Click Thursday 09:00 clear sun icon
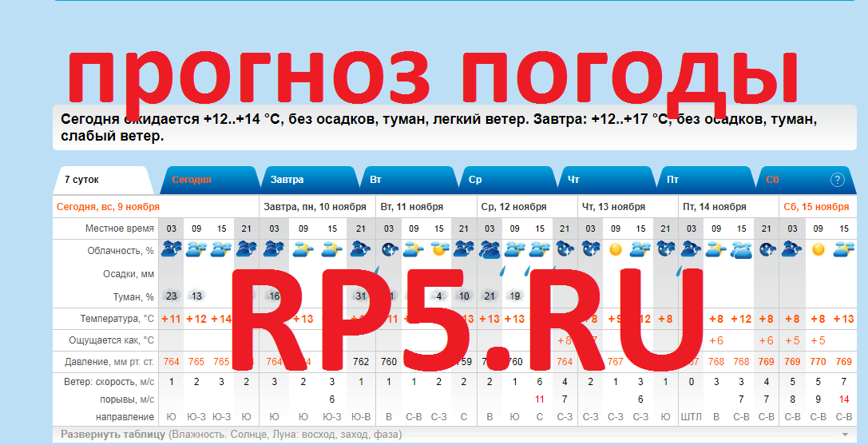The image size is (868, 445). [616, 250]
